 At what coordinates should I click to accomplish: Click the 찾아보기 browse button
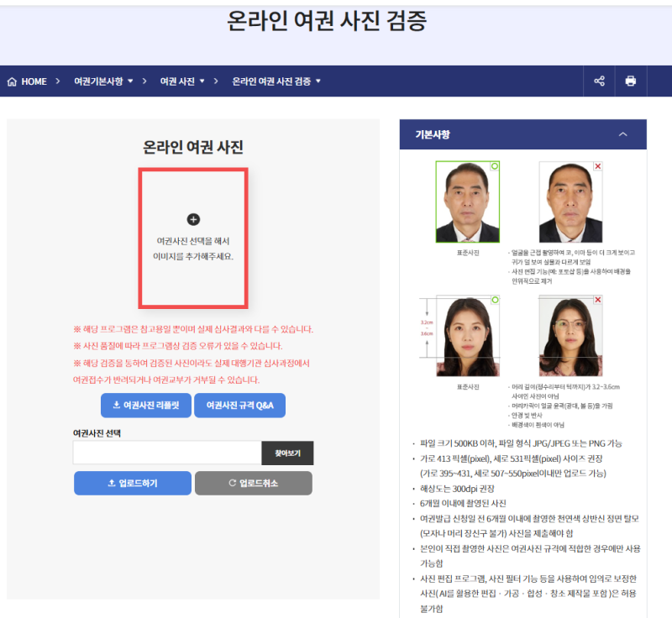(287, 453)
